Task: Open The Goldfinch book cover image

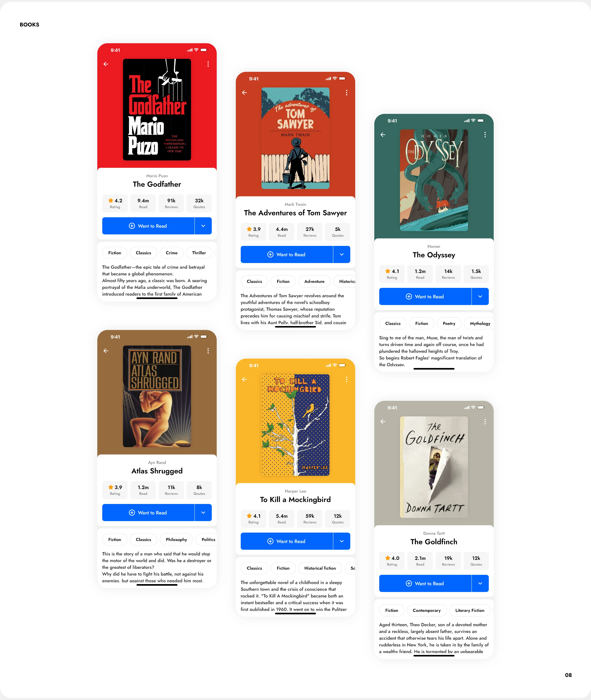Action: click(x=434, y=467)
